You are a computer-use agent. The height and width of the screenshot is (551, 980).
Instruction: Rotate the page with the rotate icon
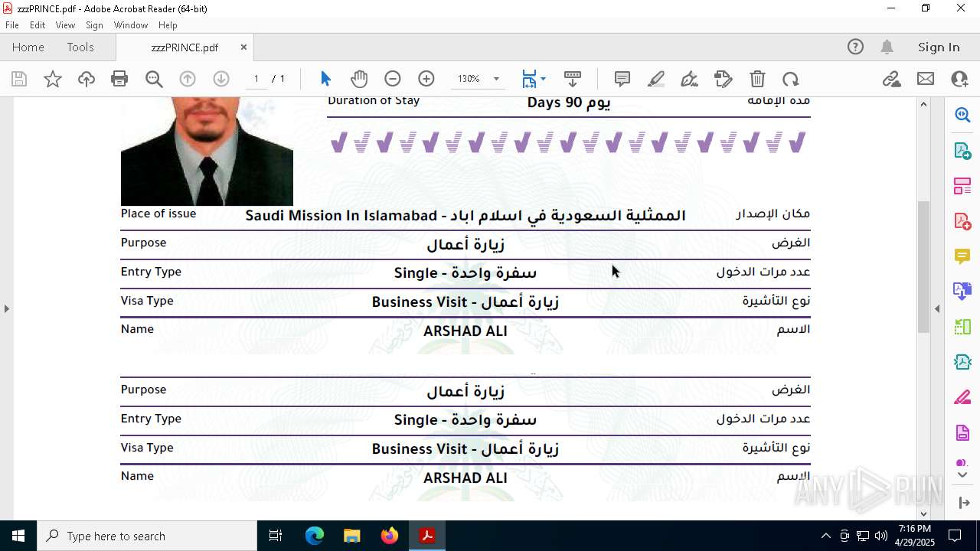click(x=791, y=79)
